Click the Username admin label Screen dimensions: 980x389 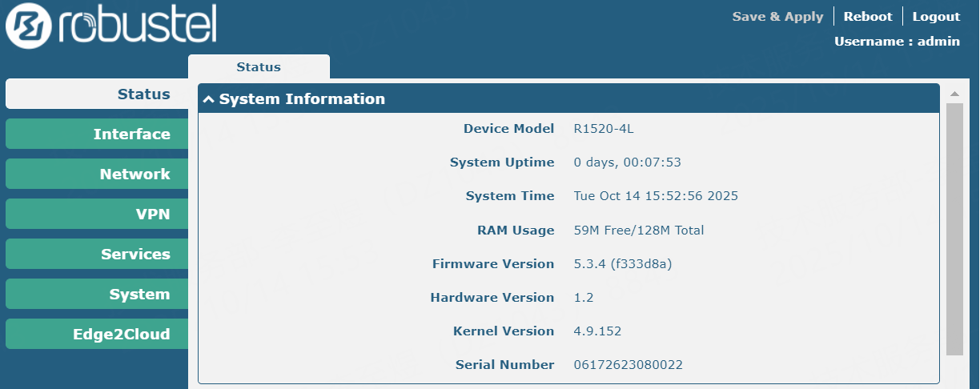click(x=897, y=42)
